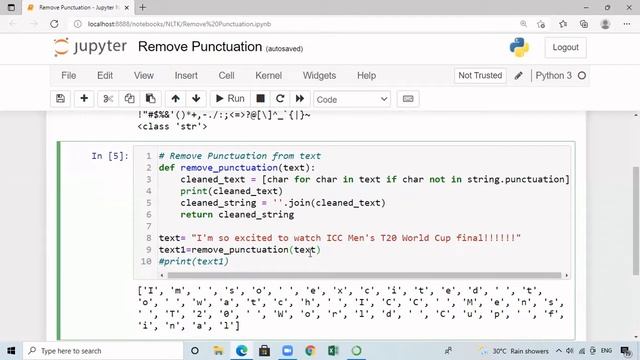Open the browser collections icon
This screenshot has width=640, height=360.
584,24
